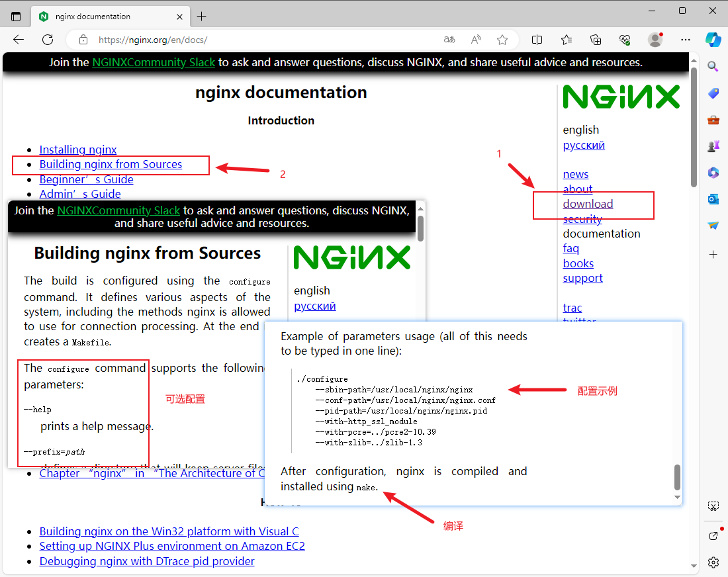Click the main page scroll up arrow
This screenshot has height=577, width=728.
694,61
